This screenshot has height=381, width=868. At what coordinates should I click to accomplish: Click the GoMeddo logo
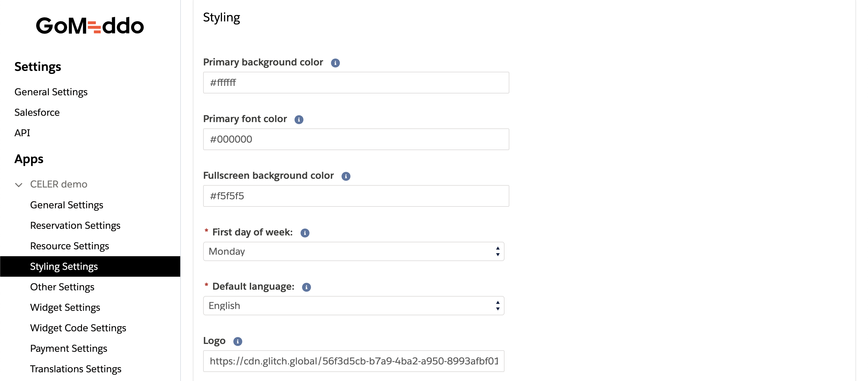[90, 26]
